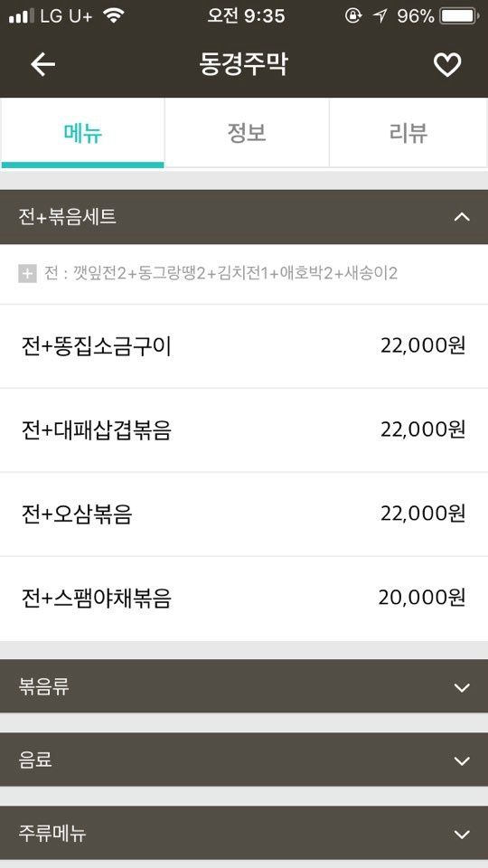Expand the 음료 section
This screenshot has height=868, width=488.
(244, 760)
